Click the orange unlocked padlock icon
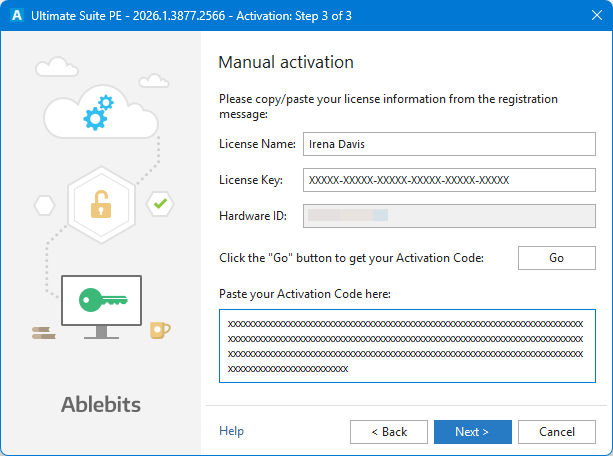 click(x=101, y=204)
